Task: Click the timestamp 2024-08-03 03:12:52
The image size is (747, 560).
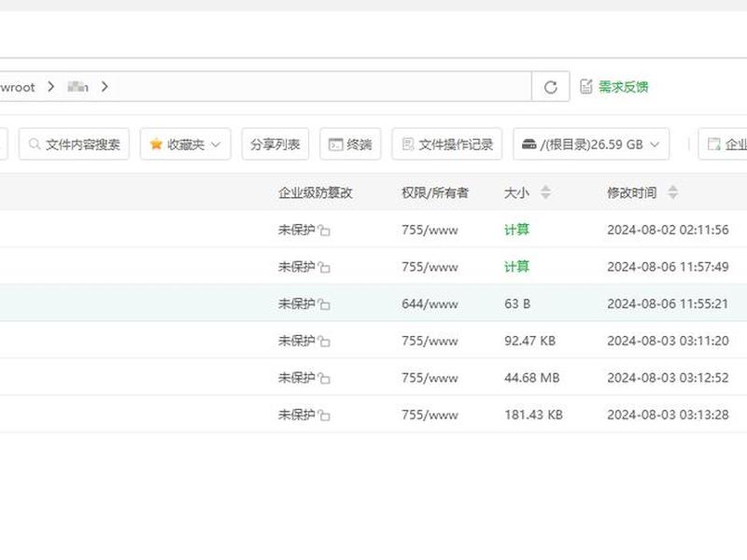Action: point(668,378)
